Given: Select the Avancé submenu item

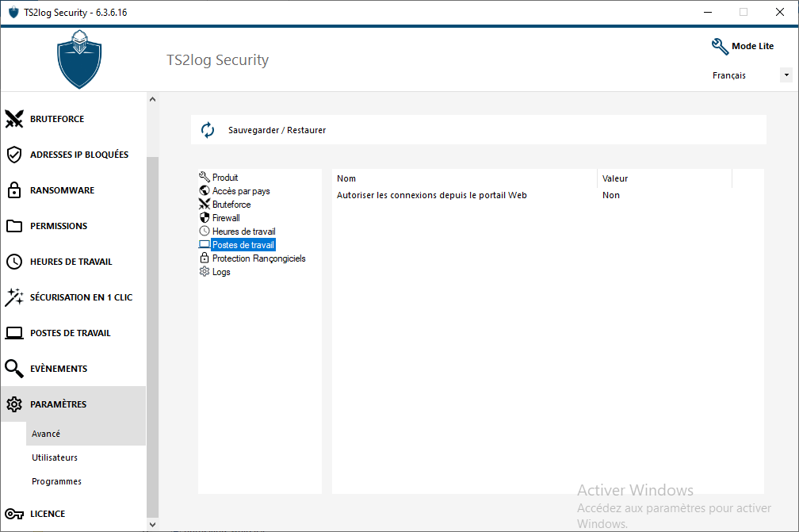Looking at the screenshot, I should point(86,434).
